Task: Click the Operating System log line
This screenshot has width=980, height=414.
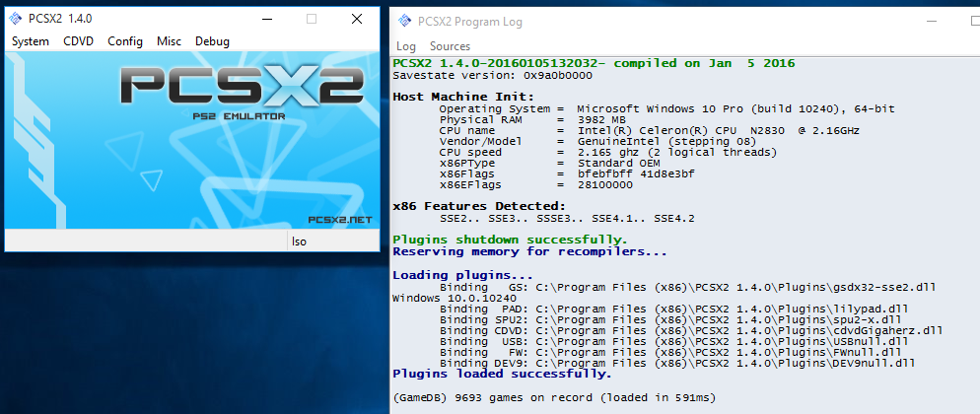Action: 666,109
